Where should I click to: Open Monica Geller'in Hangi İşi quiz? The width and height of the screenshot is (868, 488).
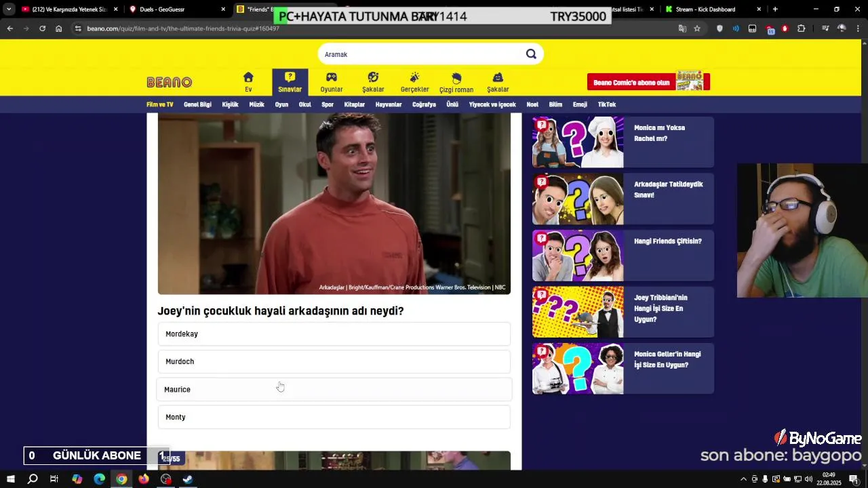623,369
